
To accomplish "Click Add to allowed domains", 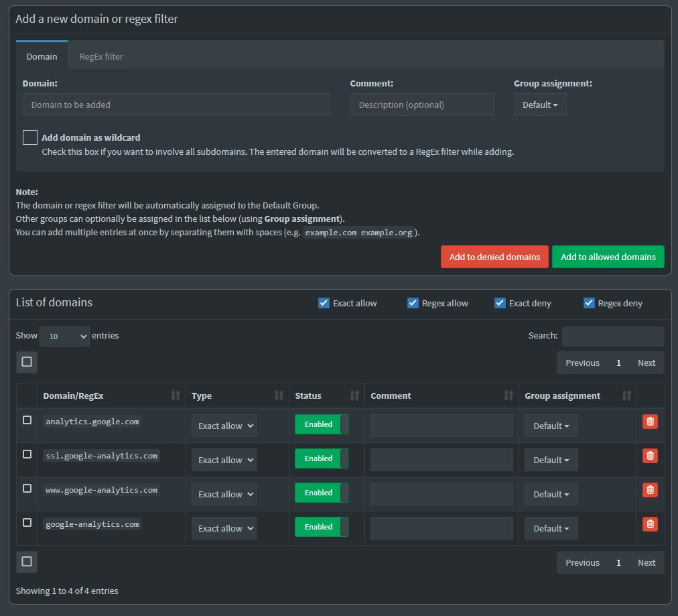I will point(608,257).
